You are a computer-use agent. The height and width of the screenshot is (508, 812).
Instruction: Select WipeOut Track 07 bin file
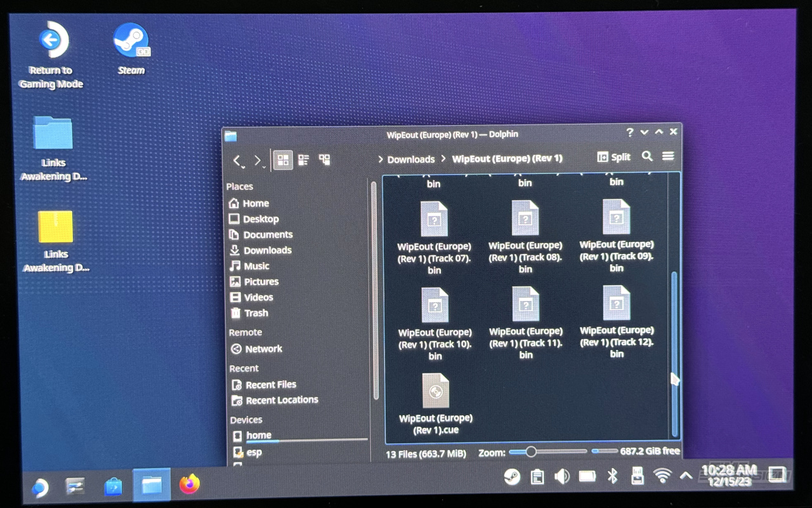(x=435, y=238)
